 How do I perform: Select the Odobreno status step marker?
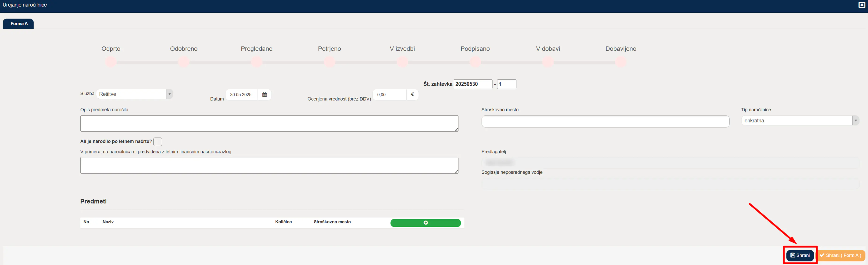click(184, 62)
